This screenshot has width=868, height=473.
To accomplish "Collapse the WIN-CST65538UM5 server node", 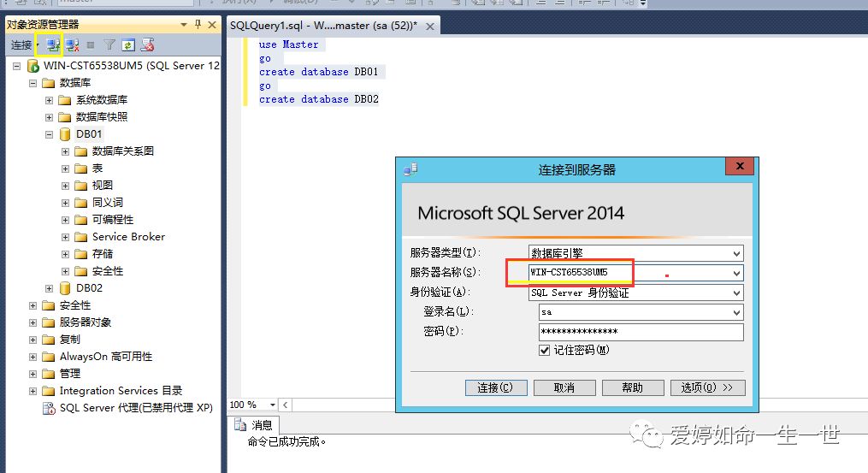I will pyautogui.click(x=16, y=66).
